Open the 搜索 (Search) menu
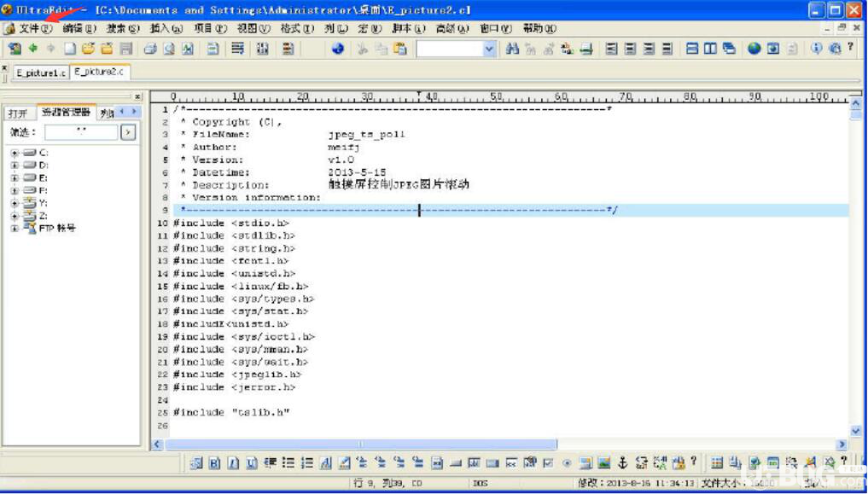Screen dimensions: 868x494 click(124, 28)
